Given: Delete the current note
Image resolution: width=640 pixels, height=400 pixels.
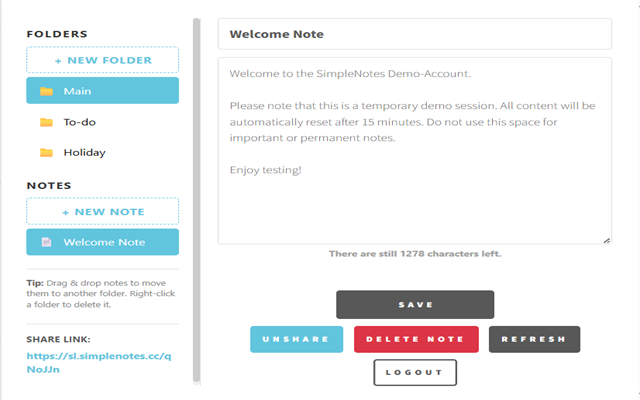Looking at the screenshot, I should click(x=416, y=339).
